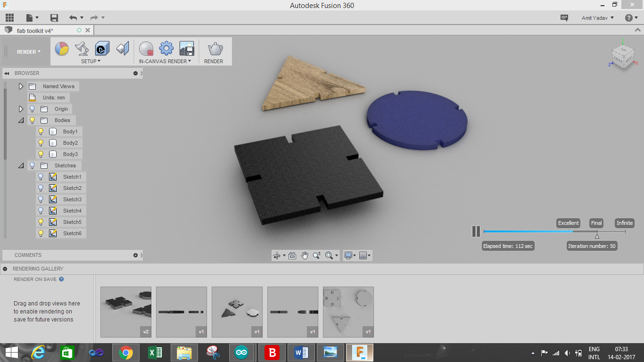The image size is (644, 362).
Task: Pause the in-canvas rendering
Action: coord(476,231)
